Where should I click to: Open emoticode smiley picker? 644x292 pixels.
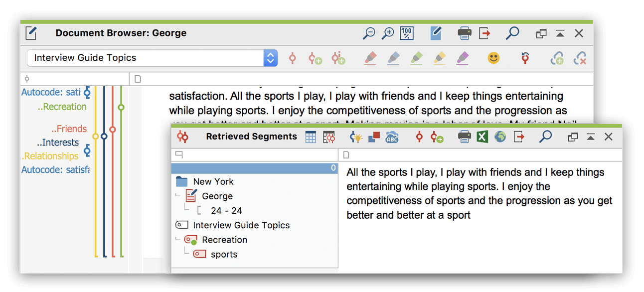[493, 58]
